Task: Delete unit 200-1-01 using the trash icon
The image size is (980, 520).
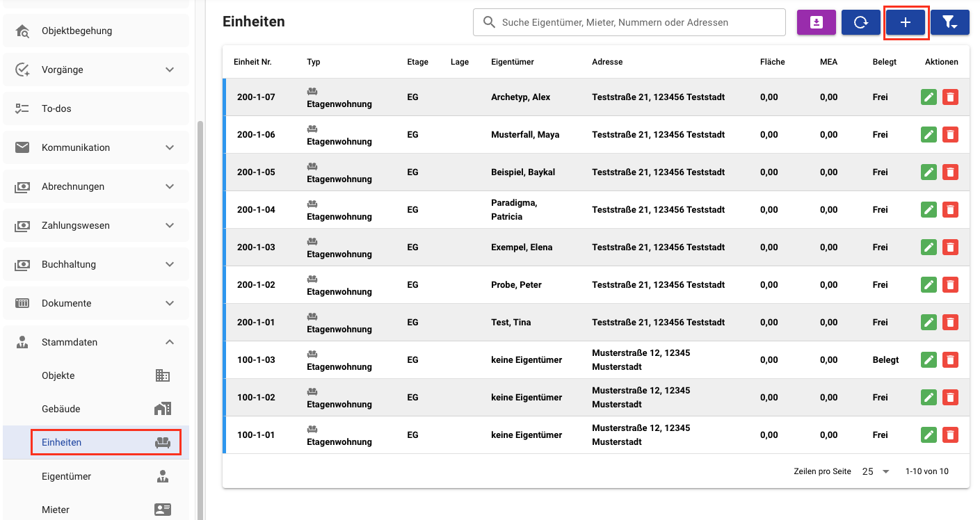Action: 950,323
